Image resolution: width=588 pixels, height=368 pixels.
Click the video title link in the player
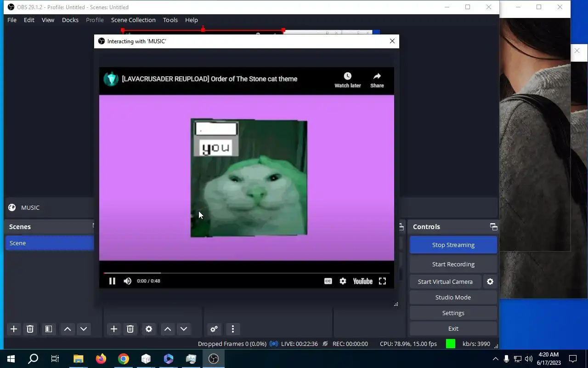209,79
